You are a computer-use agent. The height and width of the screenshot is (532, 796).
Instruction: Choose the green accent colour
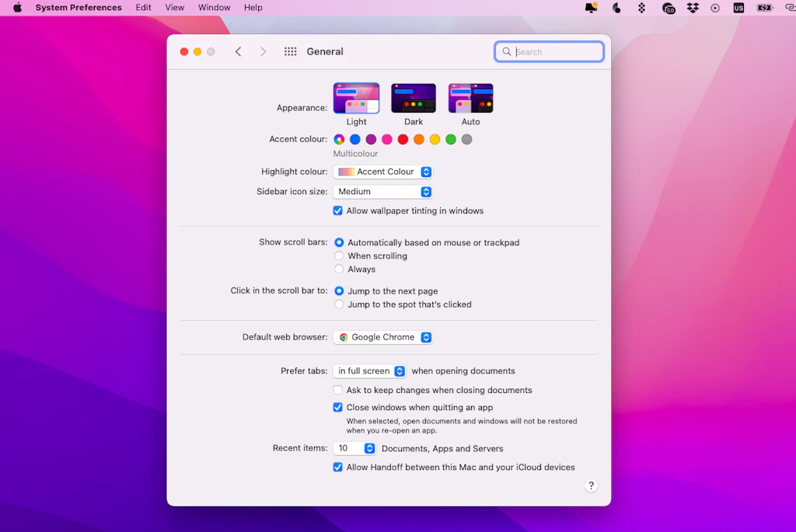[x=451, y=140]
